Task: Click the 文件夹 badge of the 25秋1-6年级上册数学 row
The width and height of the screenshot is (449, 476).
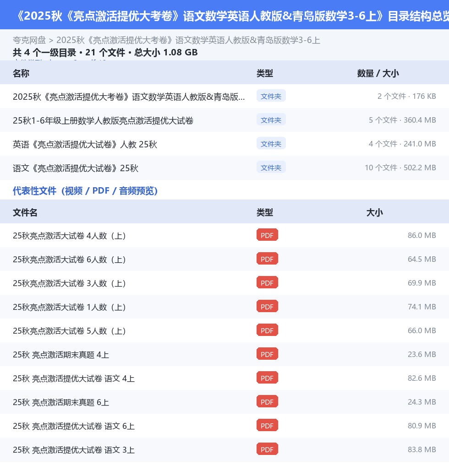Action: pos(271,120)
